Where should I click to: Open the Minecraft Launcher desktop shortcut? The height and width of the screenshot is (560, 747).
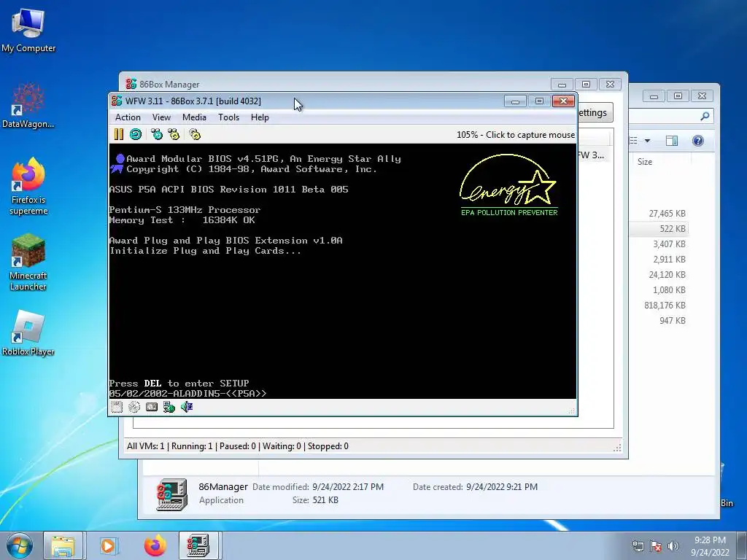tap(28, 262)
